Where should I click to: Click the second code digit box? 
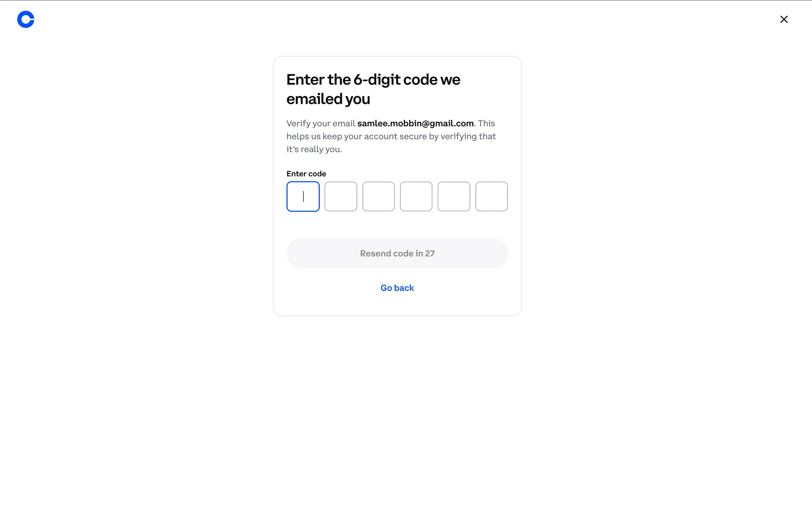pos(340,196)
